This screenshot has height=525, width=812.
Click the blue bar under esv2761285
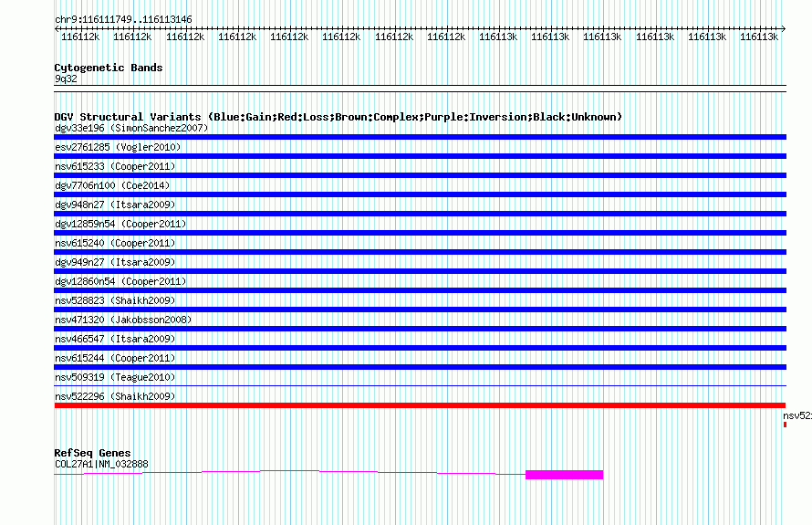(420, 156)
